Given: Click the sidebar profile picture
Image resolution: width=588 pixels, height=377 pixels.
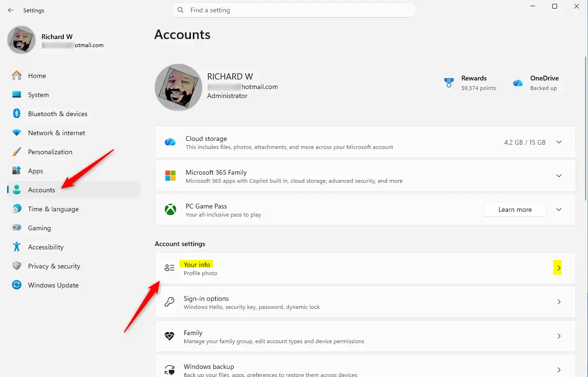Looking at the screenshot, I should click(x=21, y=40).
